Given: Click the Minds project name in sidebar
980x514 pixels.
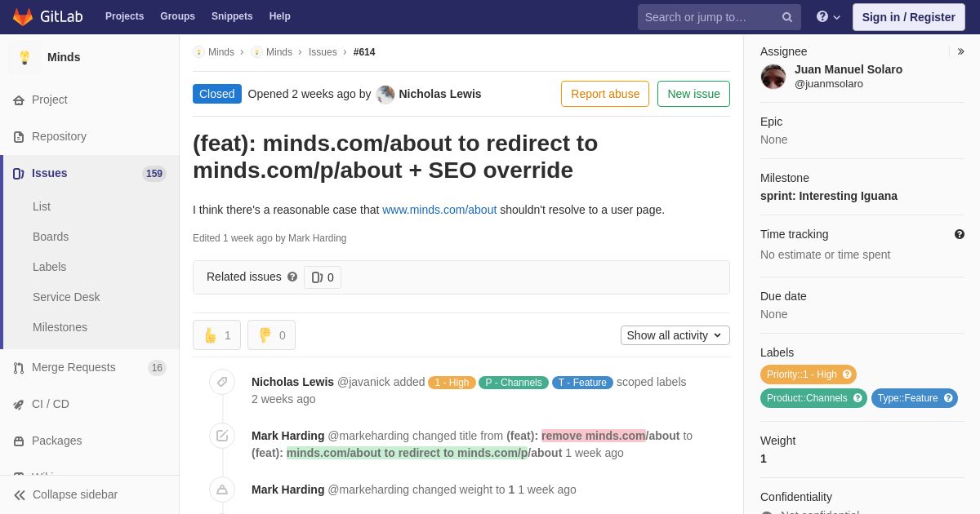Looking at the screenshot, I should click(64, 57).
